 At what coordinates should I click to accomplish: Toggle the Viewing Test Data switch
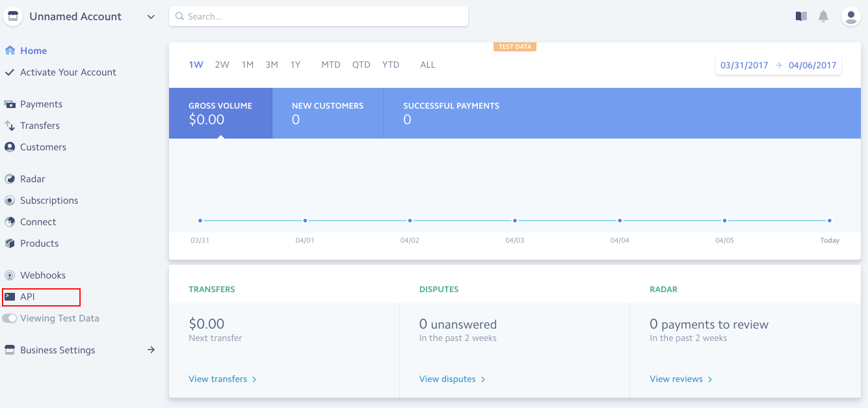point(10,318)
